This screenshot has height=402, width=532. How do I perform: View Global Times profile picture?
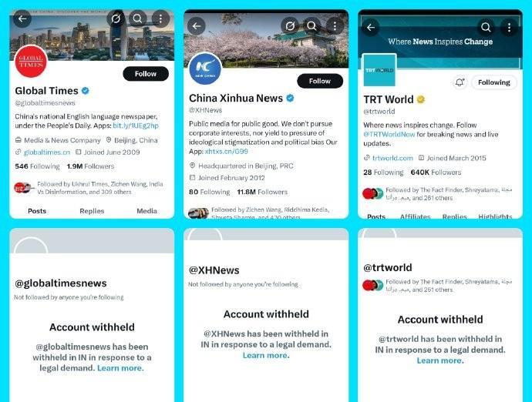pyautogui.click(x=31, y=62)
